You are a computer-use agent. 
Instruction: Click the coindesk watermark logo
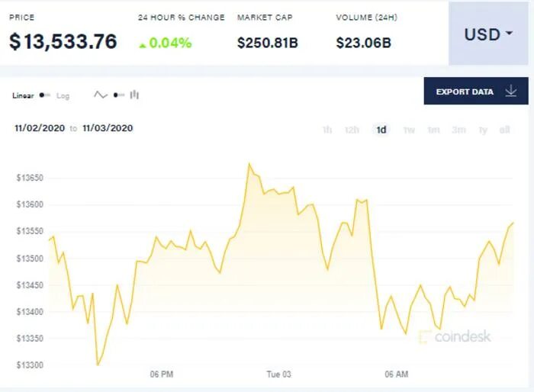pyautogui.click(x=455, y=337)
